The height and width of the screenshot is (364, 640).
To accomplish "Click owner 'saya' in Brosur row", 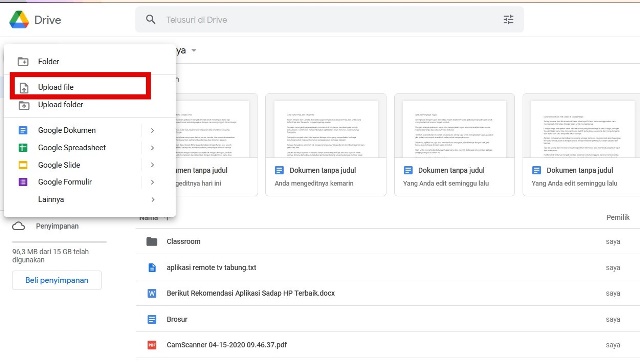I will point(613,320).
